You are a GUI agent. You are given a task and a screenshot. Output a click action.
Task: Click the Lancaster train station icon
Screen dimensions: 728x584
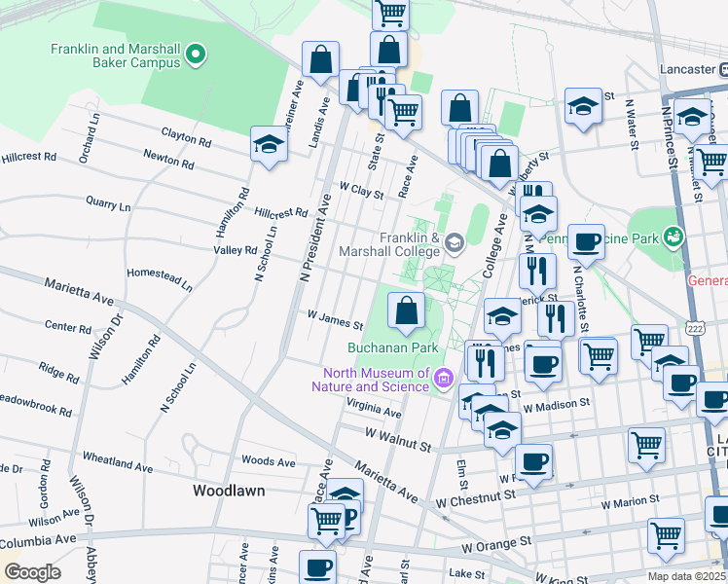723,70
